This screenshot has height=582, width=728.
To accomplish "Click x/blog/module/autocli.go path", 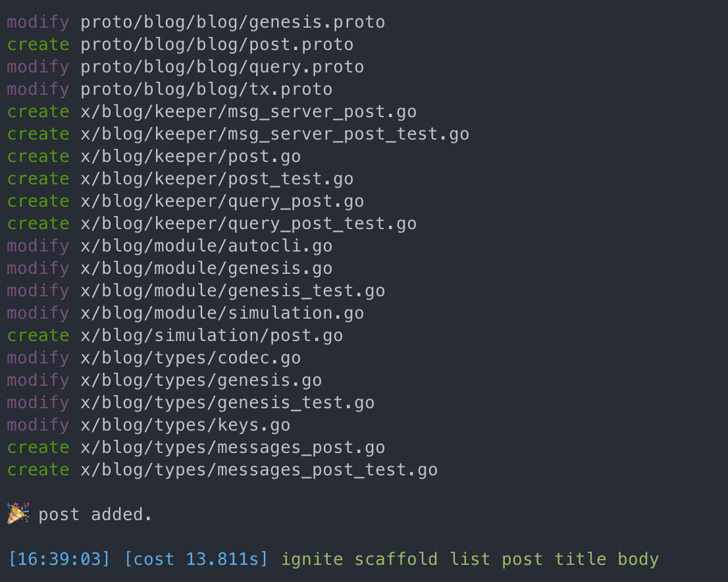I will (x=206, y=246).
